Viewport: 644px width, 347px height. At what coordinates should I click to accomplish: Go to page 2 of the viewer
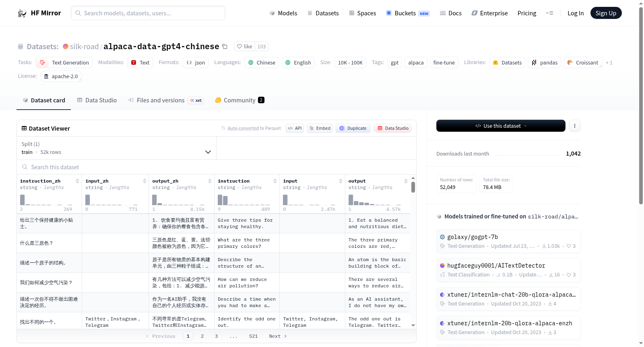pos(202,336)
